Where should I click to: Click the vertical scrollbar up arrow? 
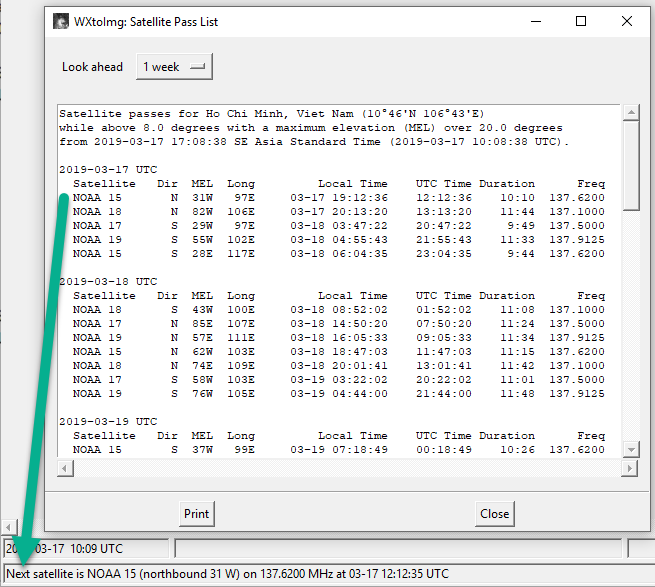click(631, 112)
